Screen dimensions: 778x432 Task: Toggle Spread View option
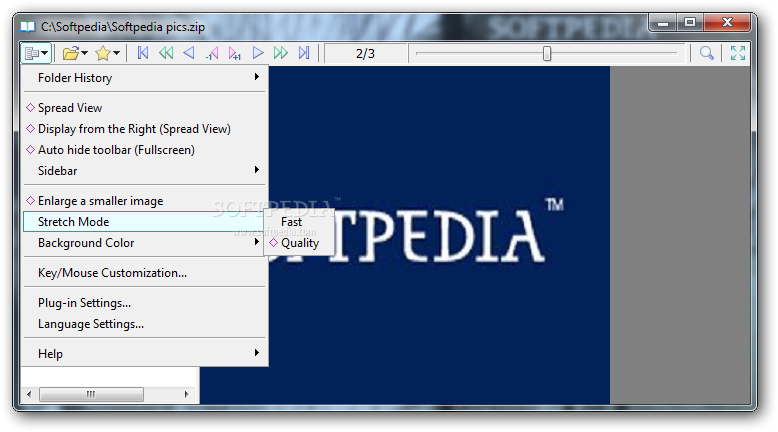pyautogui.click(x=145, y=108)
